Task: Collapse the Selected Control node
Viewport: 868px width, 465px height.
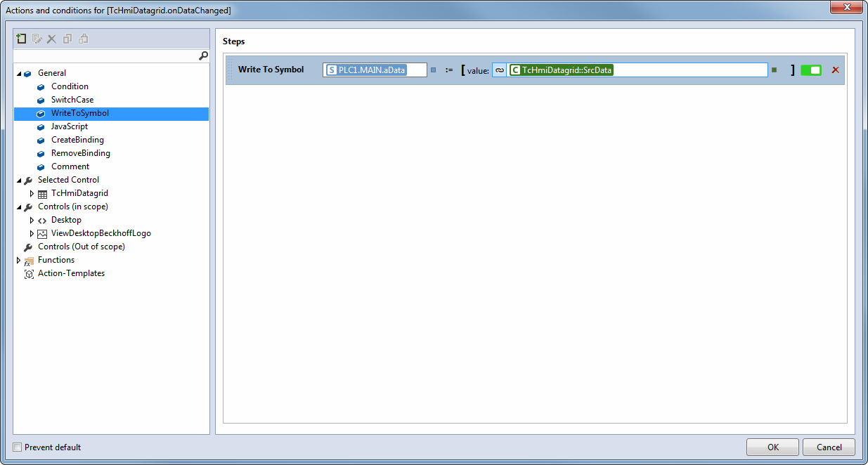Action: point(19,180)
